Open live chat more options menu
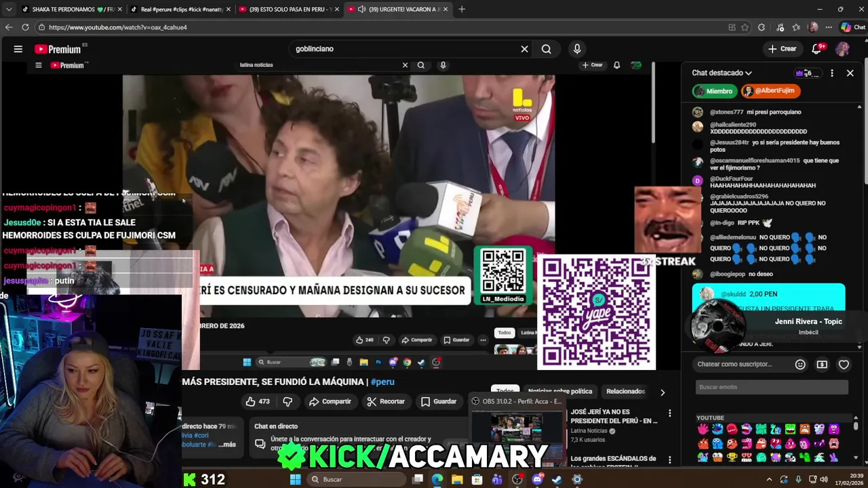Image resolution: width=868 pixels, height=488 pixels. 832,73
